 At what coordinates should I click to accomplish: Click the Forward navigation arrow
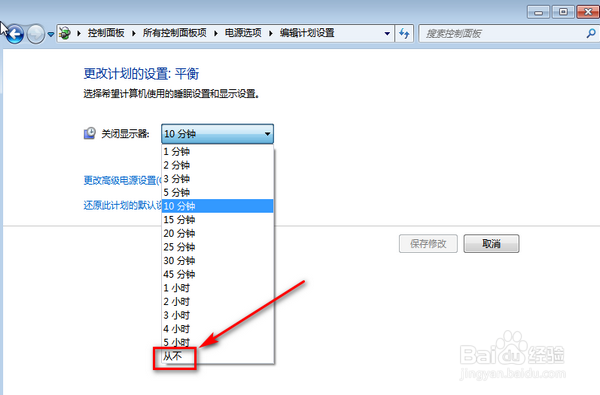click(x=36, y=34)
